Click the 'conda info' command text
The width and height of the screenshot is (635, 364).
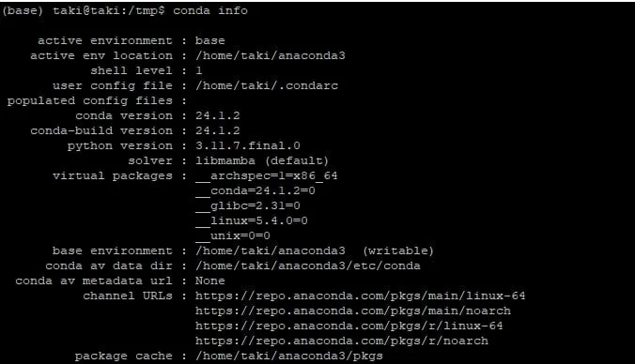coord(210,10)
